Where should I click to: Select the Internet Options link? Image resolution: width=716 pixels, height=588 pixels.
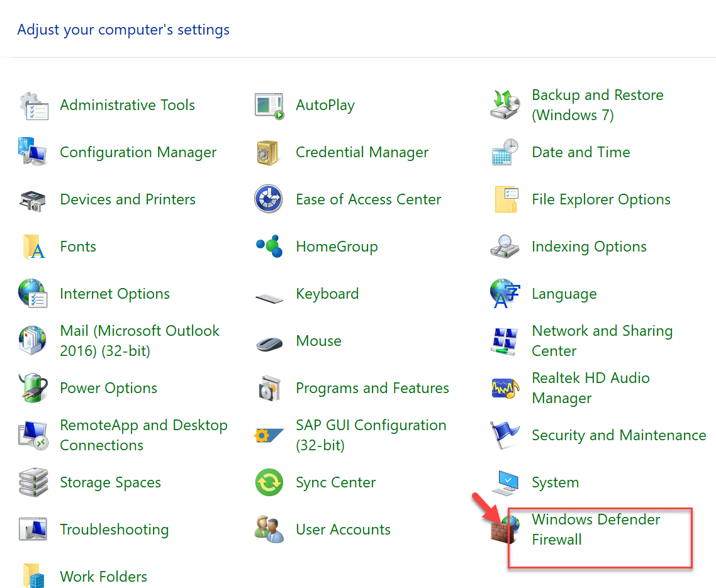coord(115,294)
